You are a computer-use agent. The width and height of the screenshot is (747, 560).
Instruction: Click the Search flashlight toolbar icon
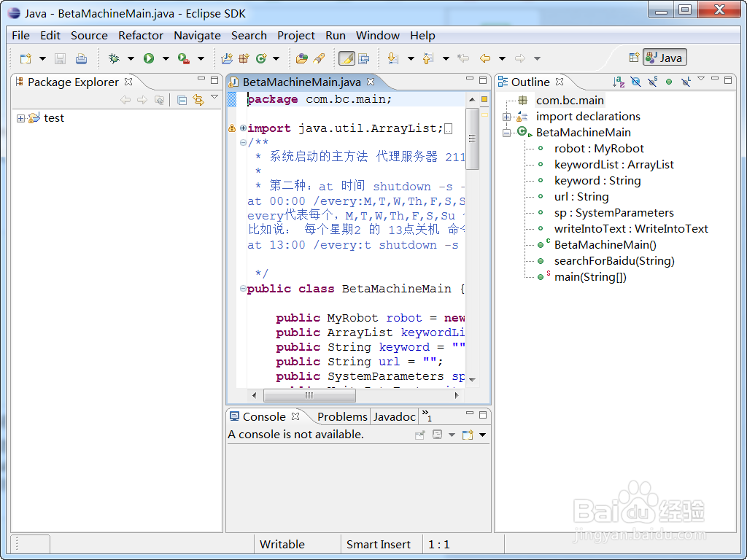click(x=319, y=58)
